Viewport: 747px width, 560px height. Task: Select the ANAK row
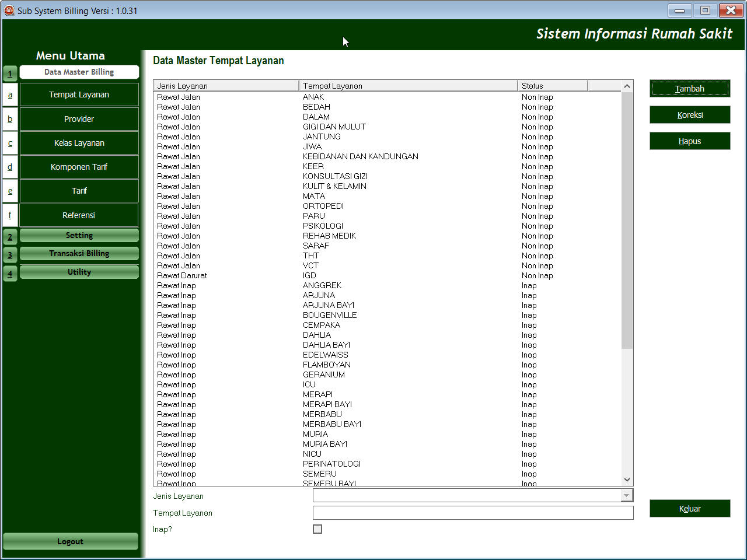click(388, 97)
